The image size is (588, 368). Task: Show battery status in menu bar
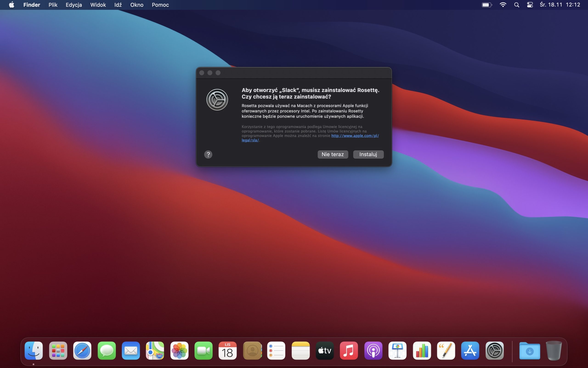[487, 5]
